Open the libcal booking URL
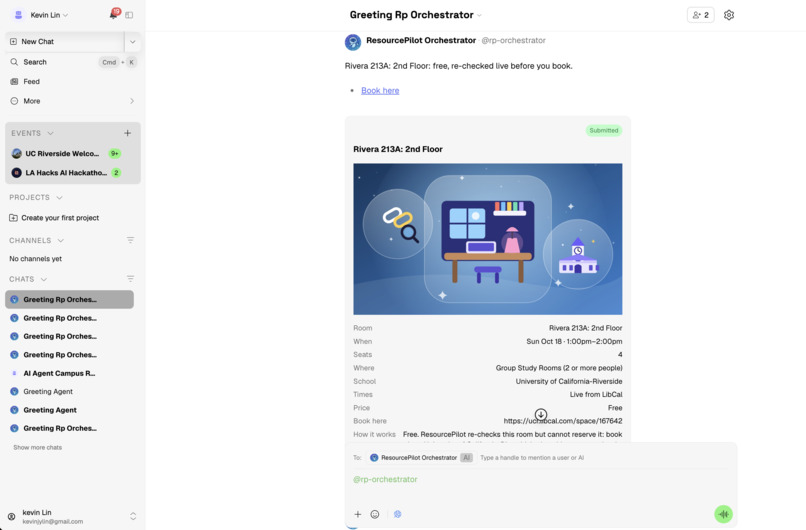806x530 pixels. coord(563,421)
